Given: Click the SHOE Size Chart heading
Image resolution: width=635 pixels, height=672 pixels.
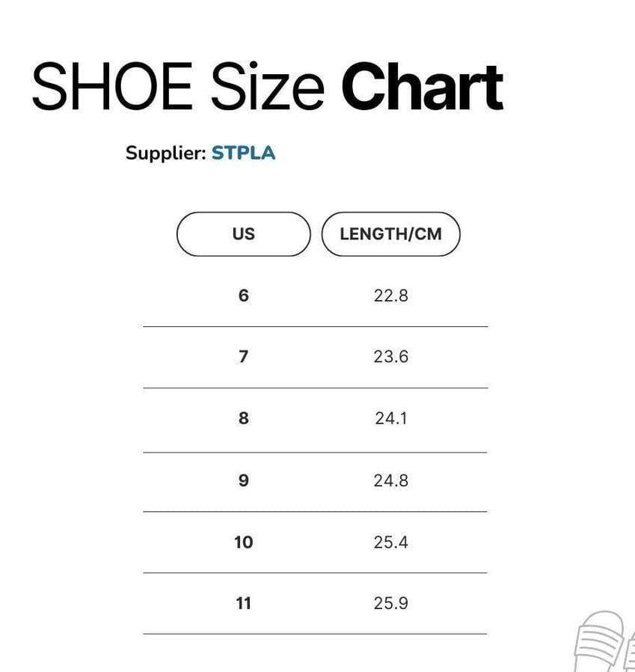Looking at the screenshot, I should [x=267, y=88].
